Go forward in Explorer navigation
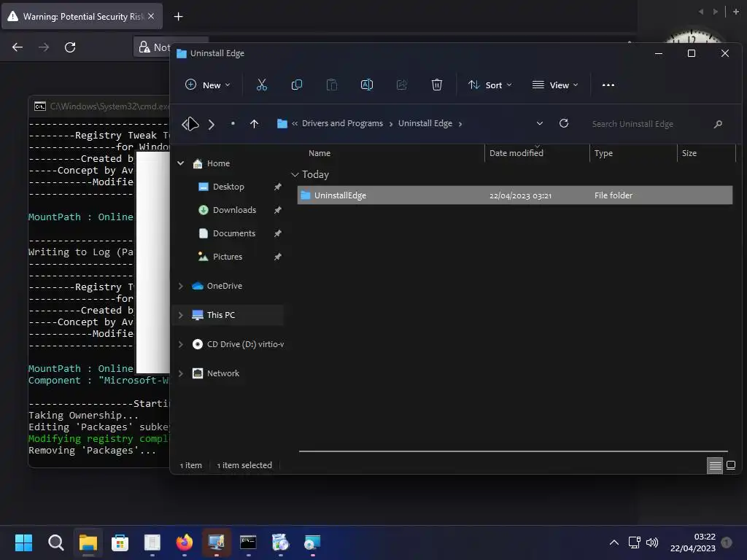747x560 pixels. (211, 124)
